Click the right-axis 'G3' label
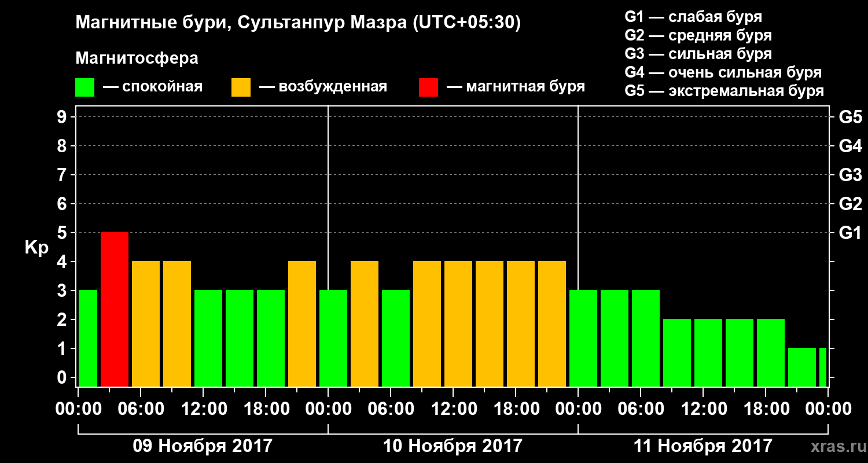Image resolution: width=868 pixels, height=463 pixels. 850,175
